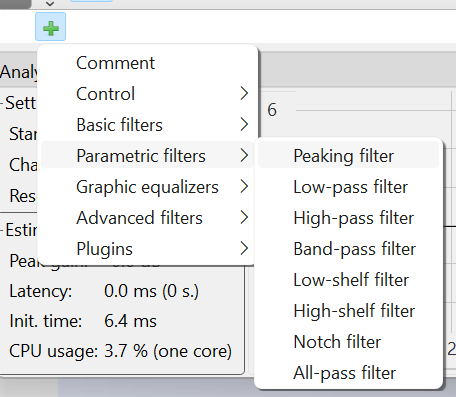Click the green plus add-filter icon
The width and height of the screenshot is (456, 397).
tap(50, 27)
